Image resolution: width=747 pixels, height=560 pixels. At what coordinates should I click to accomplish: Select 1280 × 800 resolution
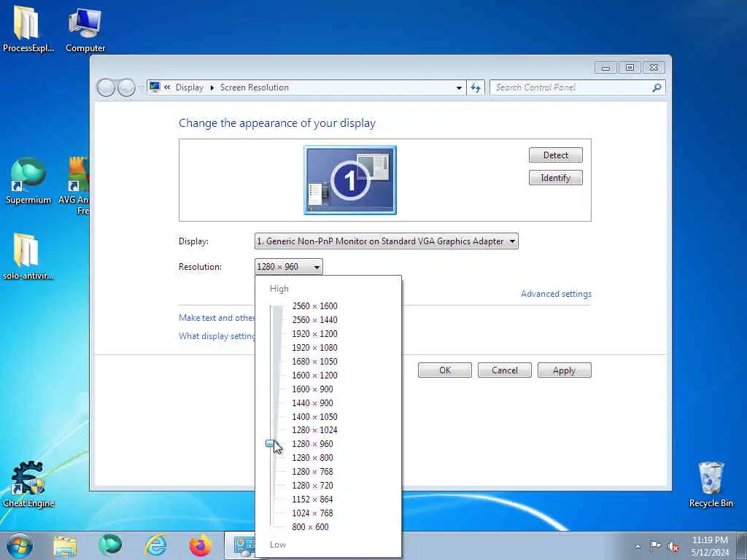click(312, 457)
